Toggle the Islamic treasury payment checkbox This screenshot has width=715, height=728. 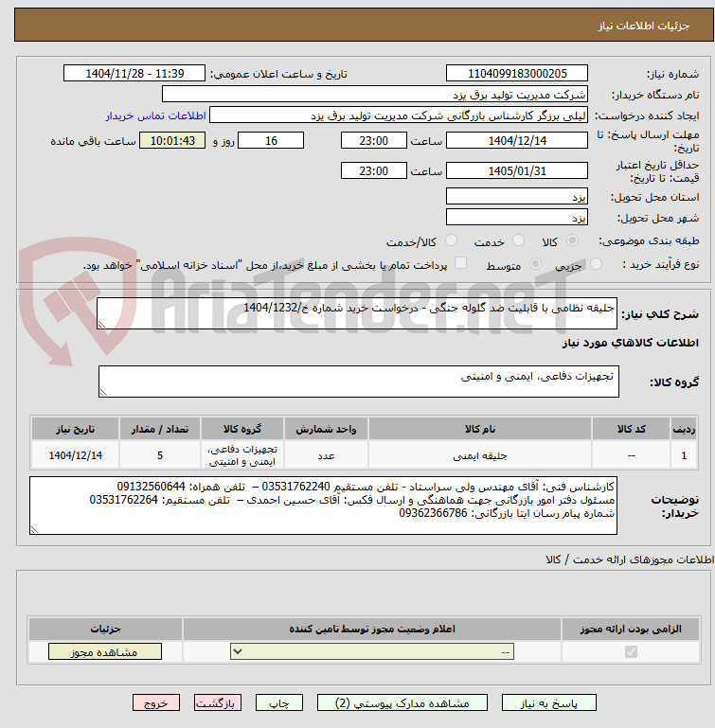[460, 263]
